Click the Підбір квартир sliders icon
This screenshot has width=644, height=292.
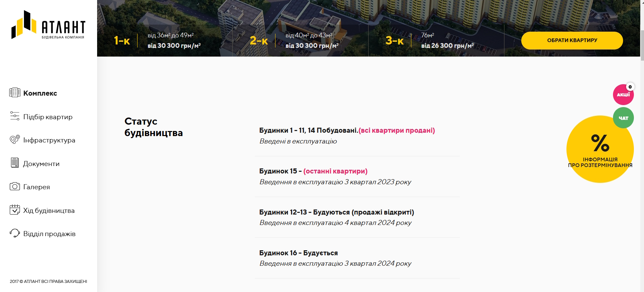15,116
